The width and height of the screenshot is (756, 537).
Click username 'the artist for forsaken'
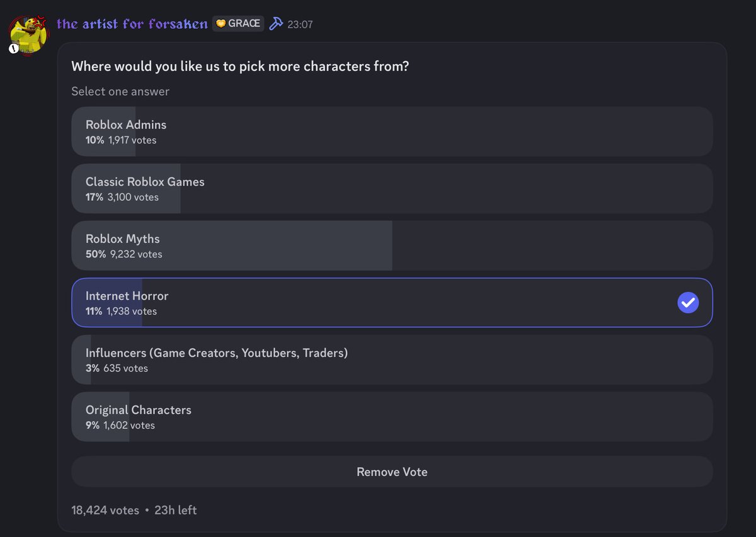pyautogui.click(x=132, y=24)
